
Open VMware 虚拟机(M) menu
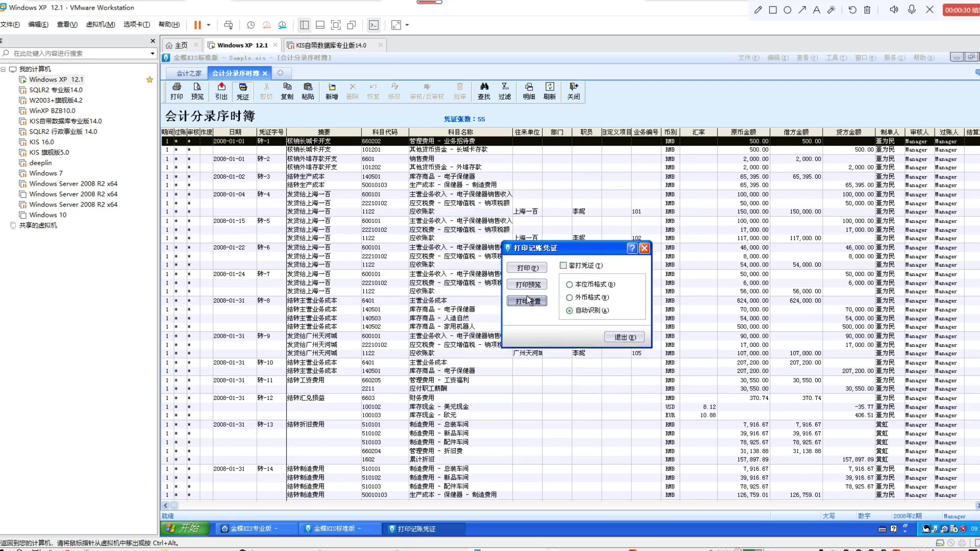tap(100, 24)
